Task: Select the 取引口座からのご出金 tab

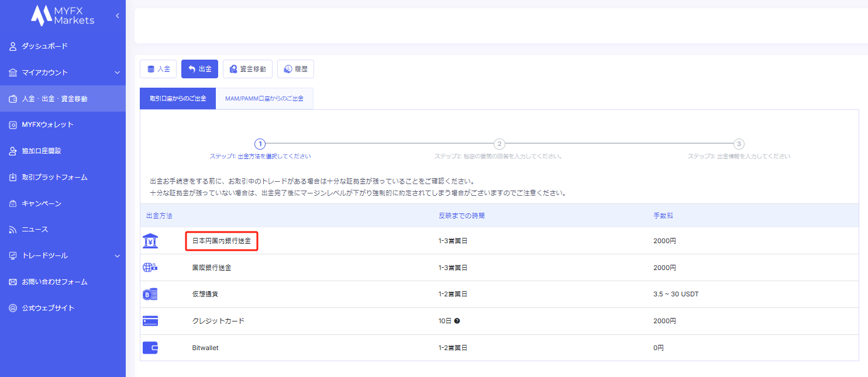Action: pos(178,99)
